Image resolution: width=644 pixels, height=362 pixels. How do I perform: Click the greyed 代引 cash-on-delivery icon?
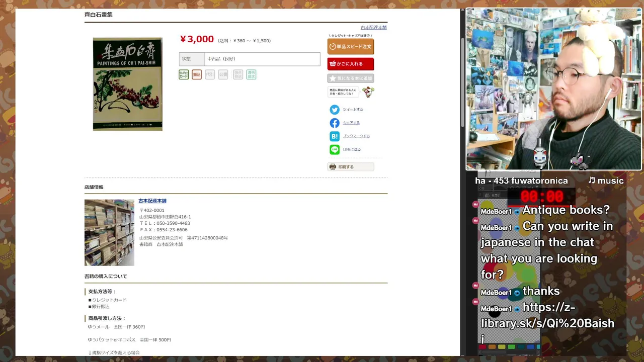click(x=210, y=74)
